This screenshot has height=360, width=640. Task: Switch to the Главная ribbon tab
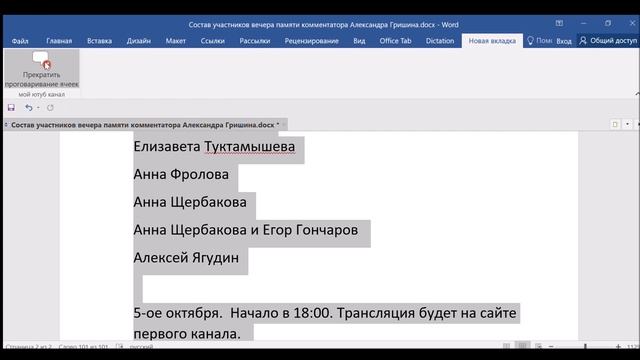coord(59,41)
